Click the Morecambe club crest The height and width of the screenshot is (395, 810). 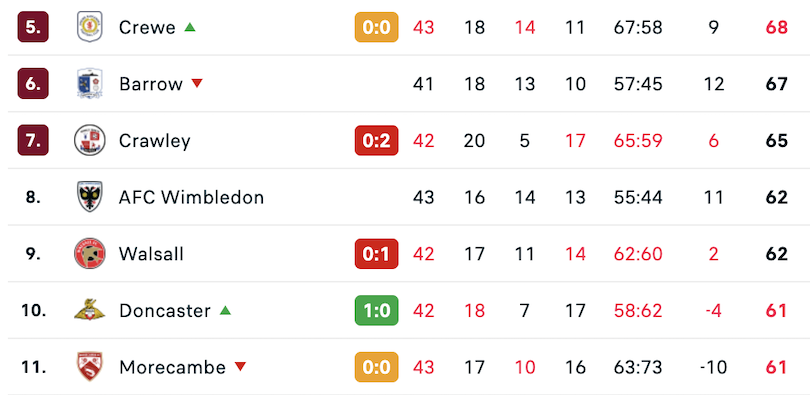(x=89, y=367)
